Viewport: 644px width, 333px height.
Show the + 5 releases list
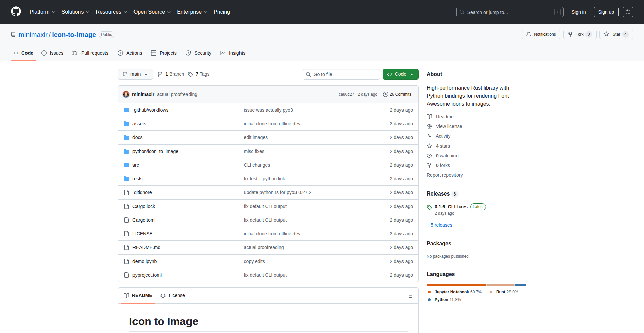coord(439,225)
